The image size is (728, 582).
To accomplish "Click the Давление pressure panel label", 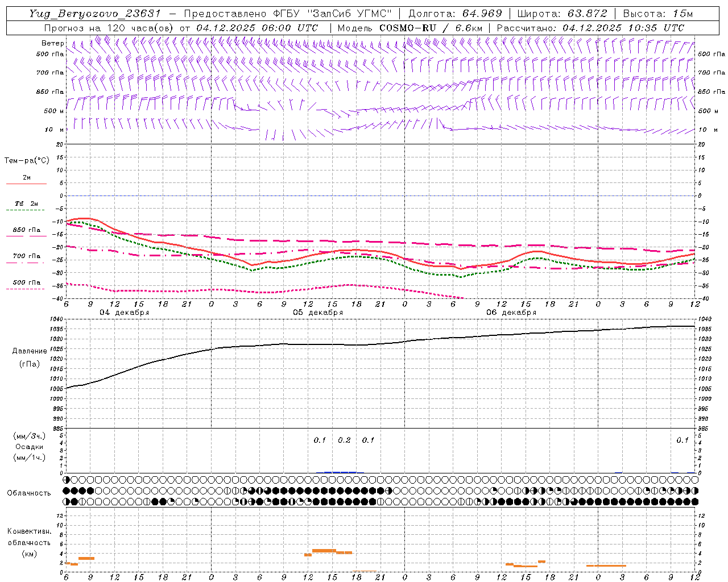I will 30,351.
